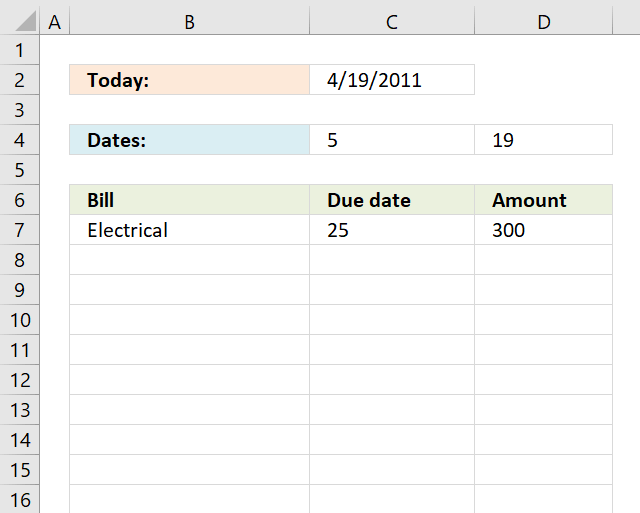Select the amount cell showing 300
Viewport: 640px width, 513px height.
click(544, 230)
